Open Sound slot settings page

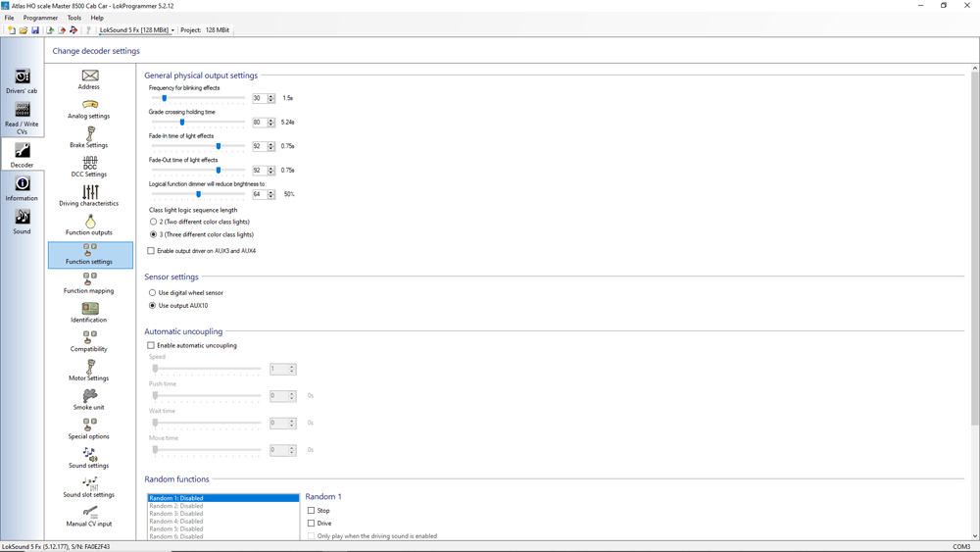click(x=89, y=487)
